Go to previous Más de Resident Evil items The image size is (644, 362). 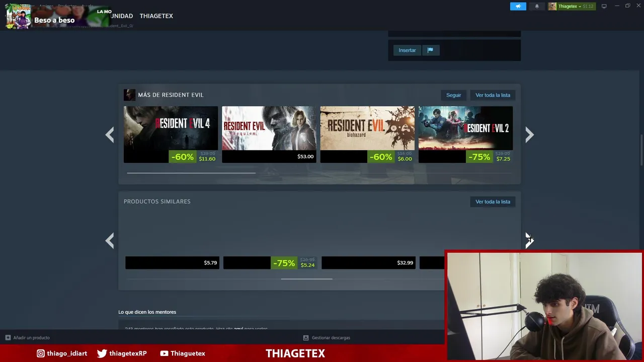click(x=110, y=134)
